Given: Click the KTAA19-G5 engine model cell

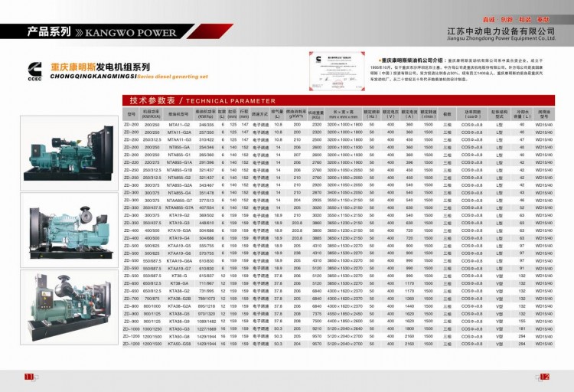Looking at the screenshot, I should (x=179, y=246).
